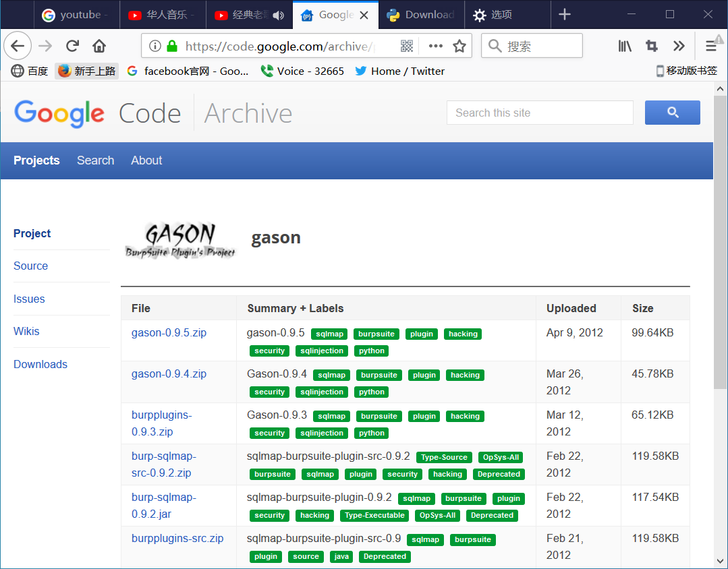This screenshot has height=569, width=728.
Task: Click the sqlmap label in gason-0.9.5 row
Action: click(x=330, y=334)
